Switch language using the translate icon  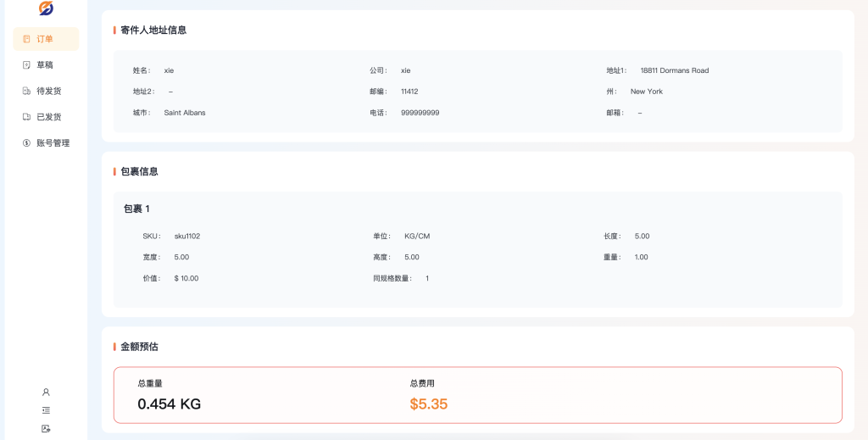pyautogui.click(x=46, y=429)
